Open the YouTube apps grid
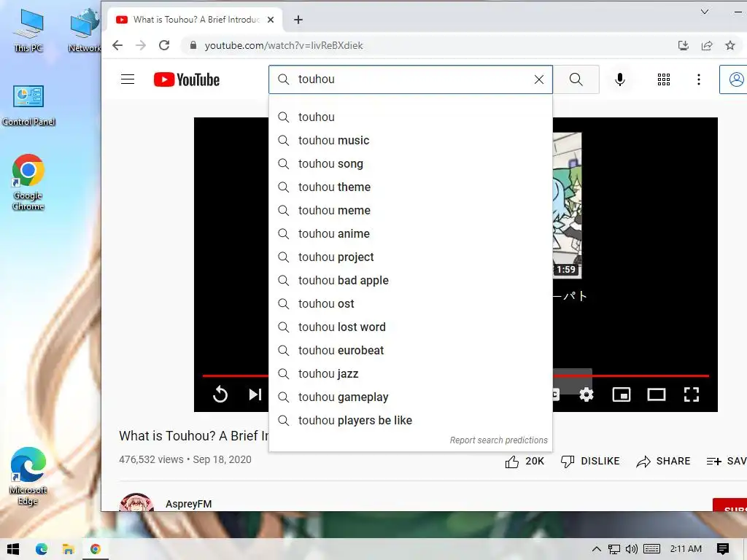 click(664, 79)
